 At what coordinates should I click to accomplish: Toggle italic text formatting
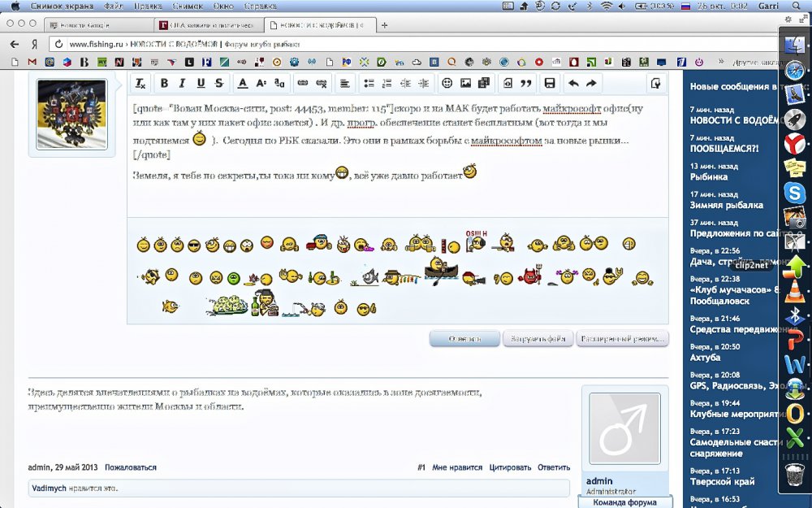click(x=182, y=83)
